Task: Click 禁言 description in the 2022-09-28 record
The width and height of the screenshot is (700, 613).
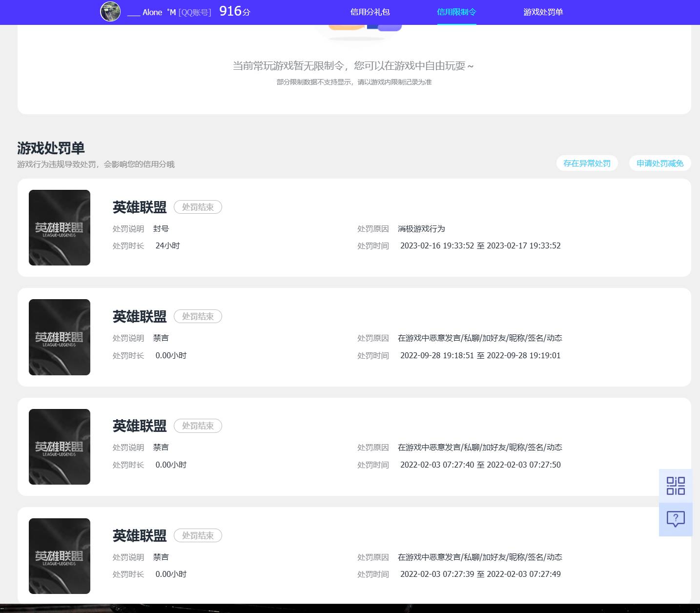Action: [x=161, y=338]
